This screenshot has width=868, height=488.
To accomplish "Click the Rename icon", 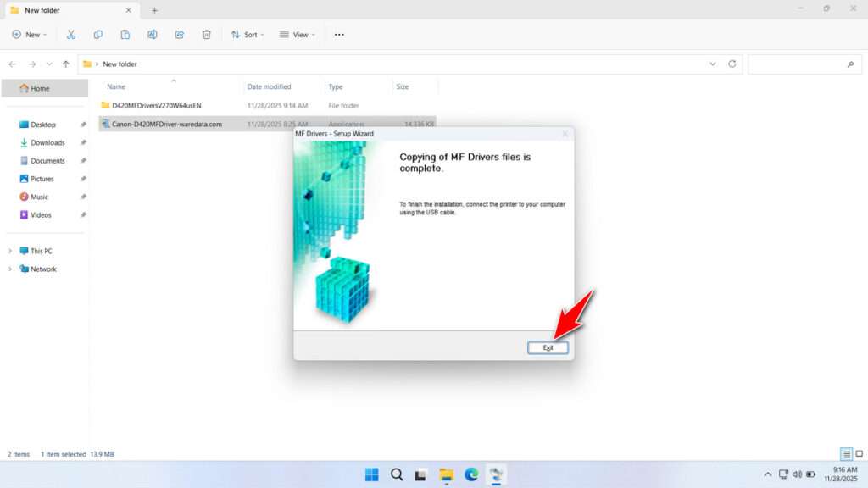I will point(153,34).
